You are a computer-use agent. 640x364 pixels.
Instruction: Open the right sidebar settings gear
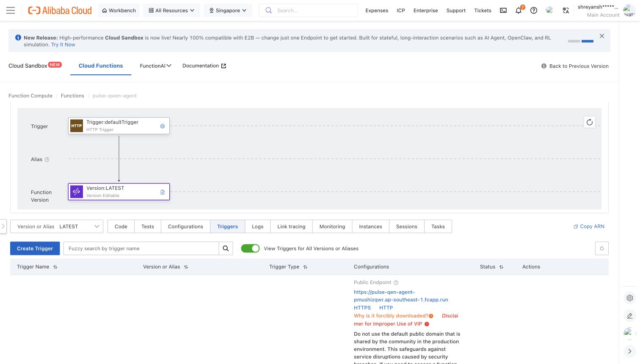click(630, 298)
